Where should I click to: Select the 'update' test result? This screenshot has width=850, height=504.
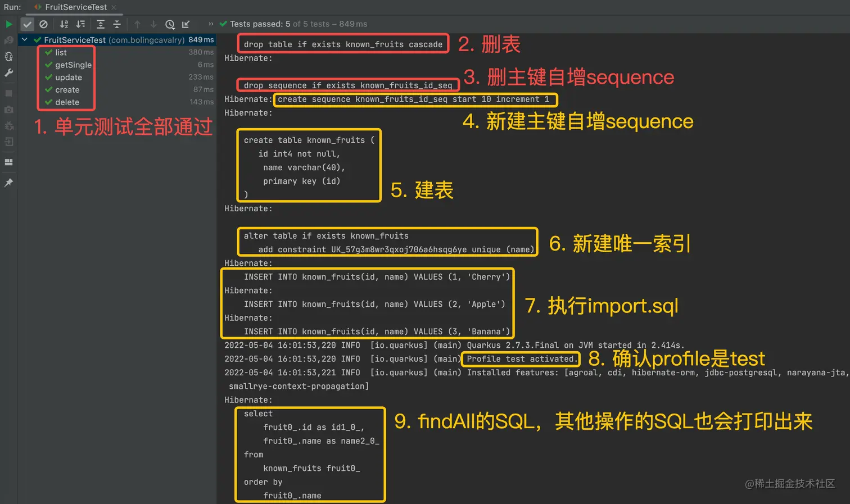(69, 78)
